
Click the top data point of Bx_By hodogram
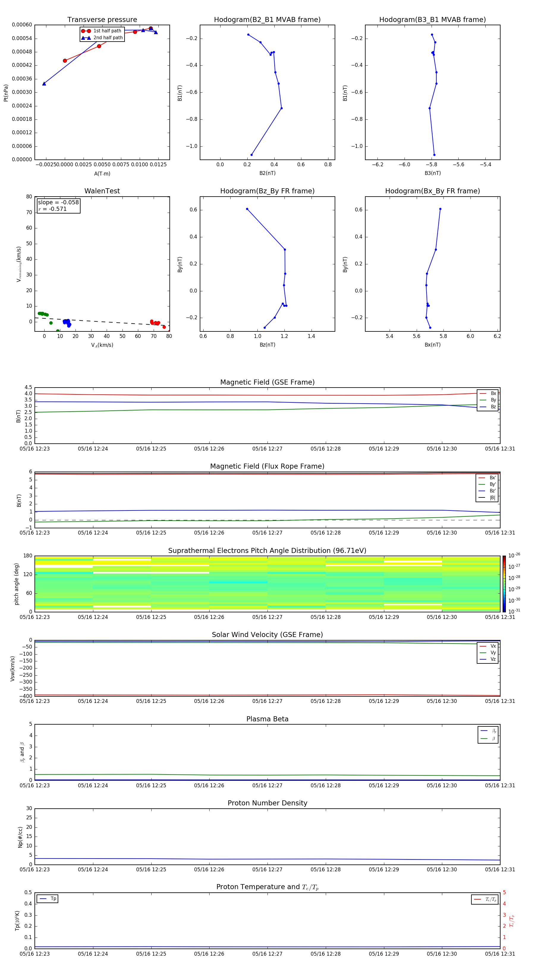440,209
